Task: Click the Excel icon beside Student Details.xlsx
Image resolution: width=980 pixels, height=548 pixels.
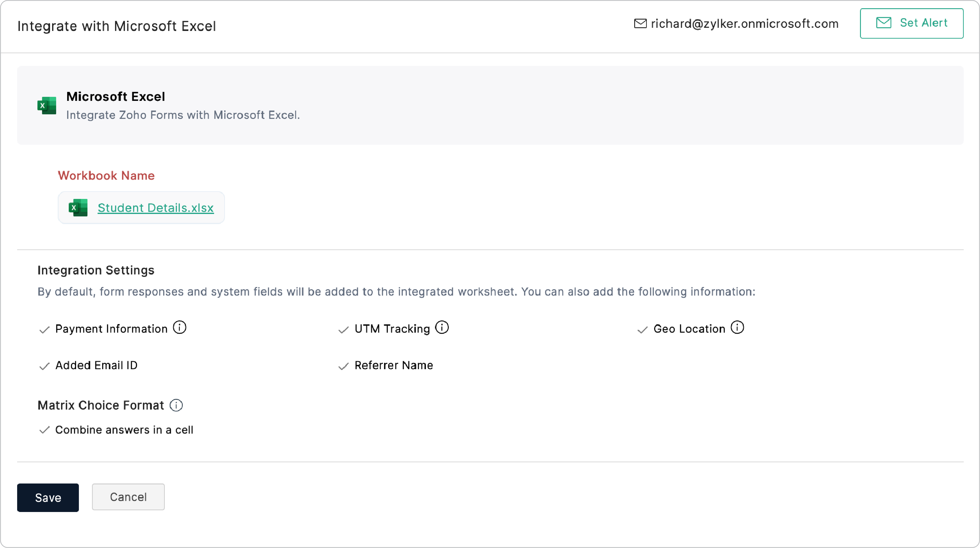Action: click(78, 208)
